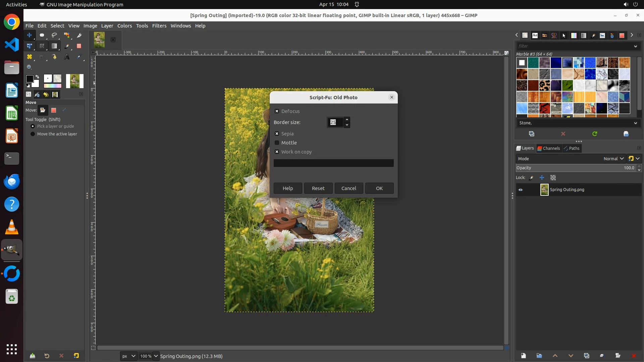Select the Heal tool
Screen dimensions: 644x362
30,57
